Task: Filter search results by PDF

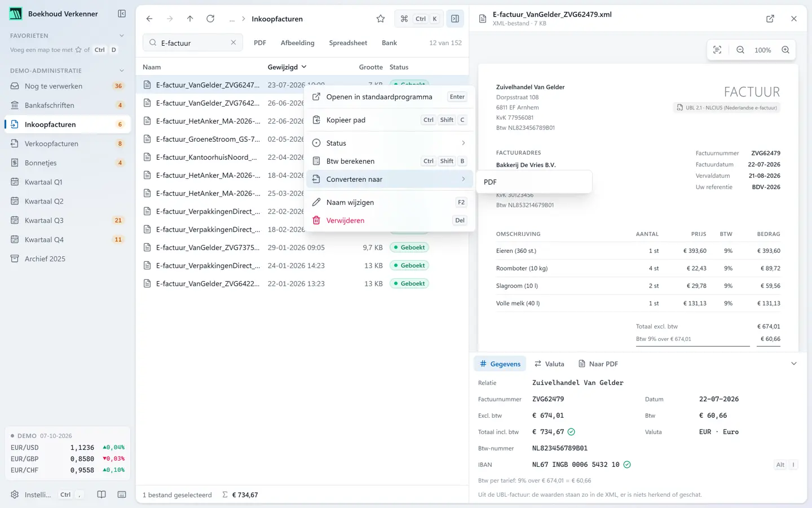Action: click(260, 42)
